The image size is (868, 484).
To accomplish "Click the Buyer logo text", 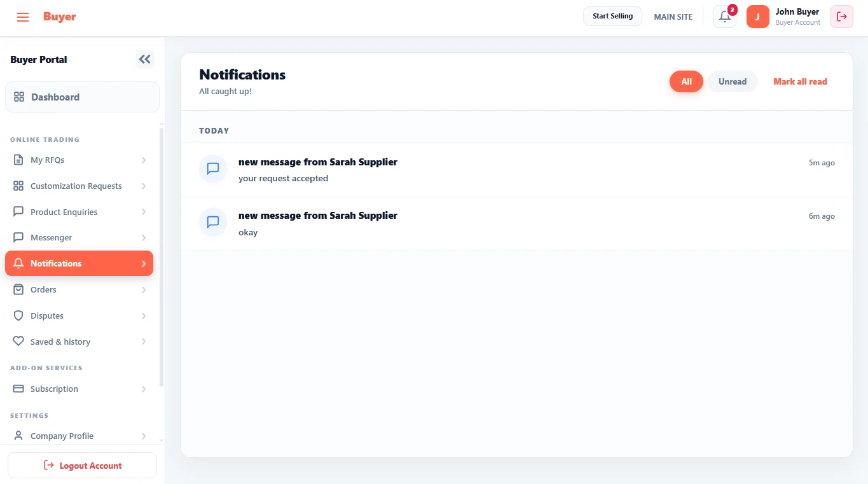I will click(60, 17).
